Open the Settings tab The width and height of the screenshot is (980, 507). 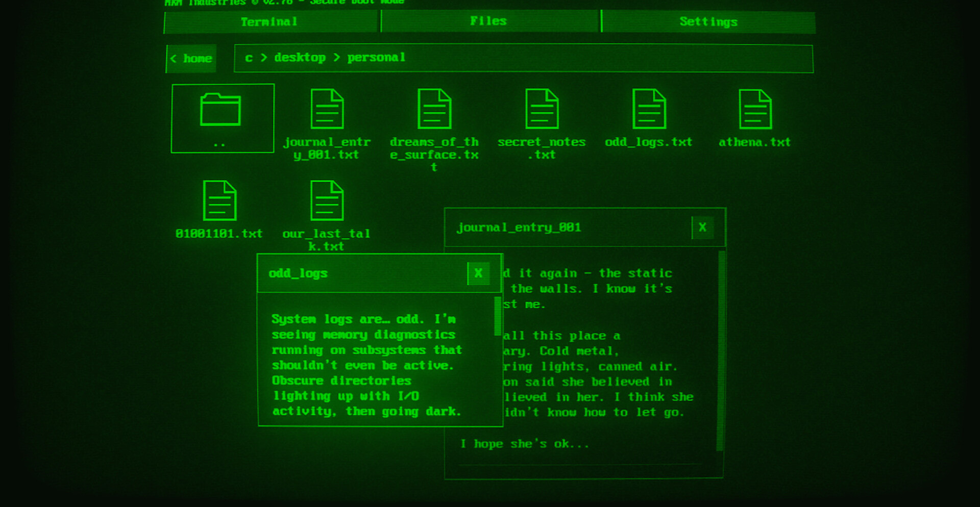tap(708, 22)
